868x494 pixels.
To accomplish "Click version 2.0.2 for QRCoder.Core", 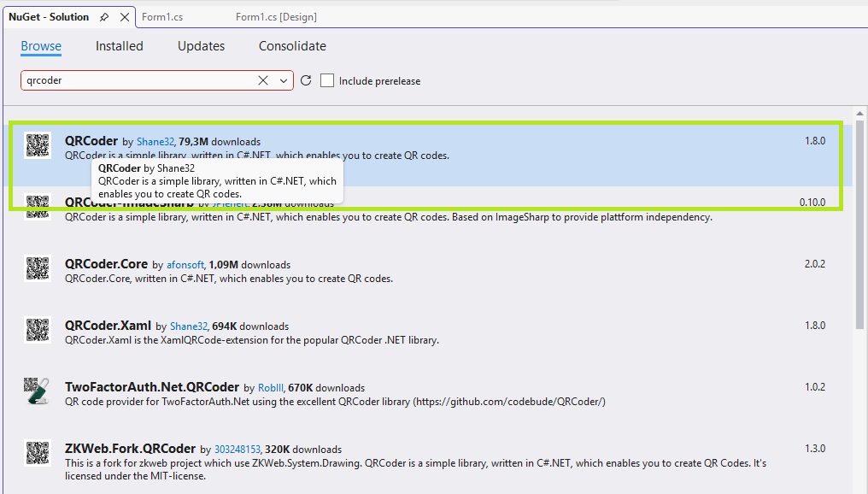I will pos(815,264).
